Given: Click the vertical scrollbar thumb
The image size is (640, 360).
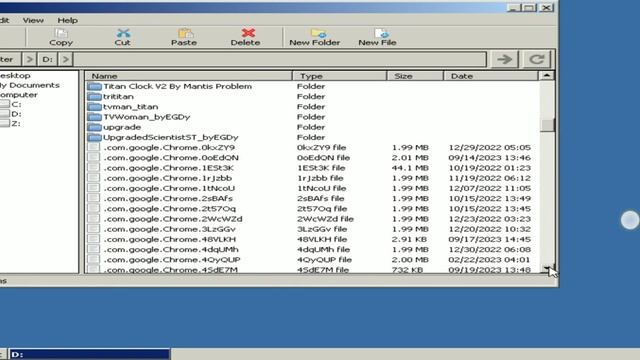Looking at the screenshot, I should pos(547,125).
